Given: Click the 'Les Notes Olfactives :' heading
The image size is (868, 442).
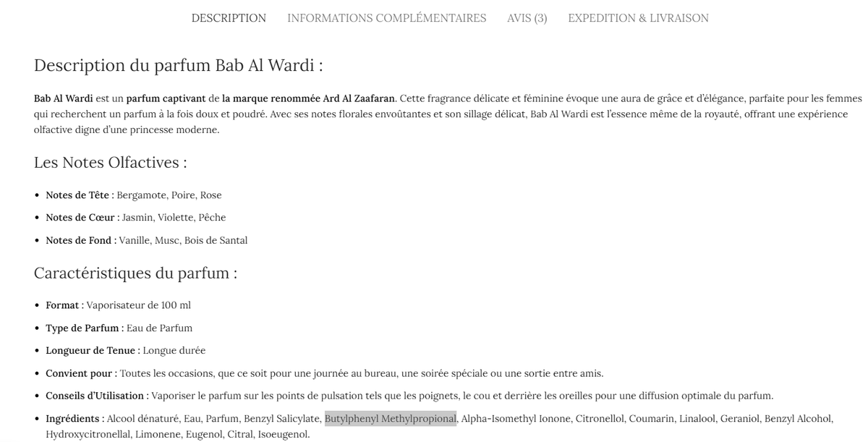Looking at the screenshot, I should pos(110,163).
